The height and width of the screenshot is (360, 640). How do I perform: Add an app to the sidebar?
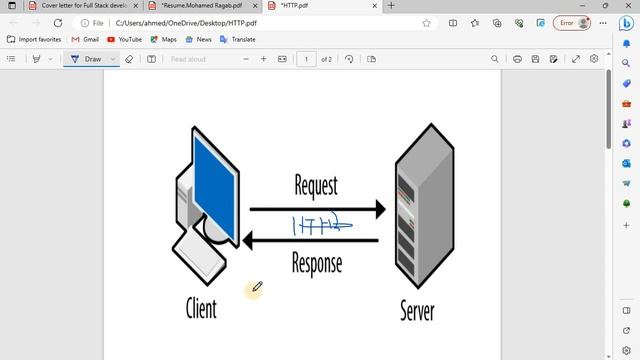pos(627,225)
